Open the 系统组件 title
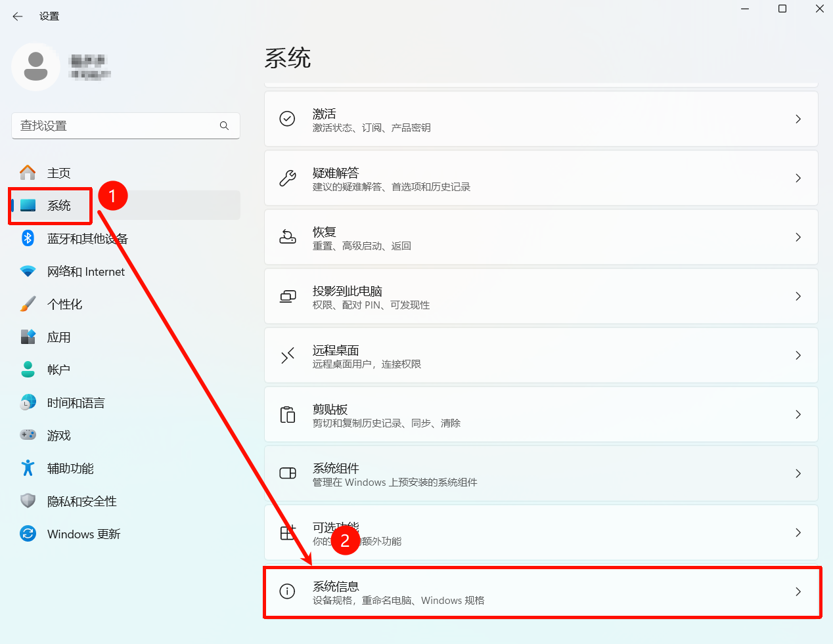The height and width of the screenshot is (644, 833). point(336,468)
